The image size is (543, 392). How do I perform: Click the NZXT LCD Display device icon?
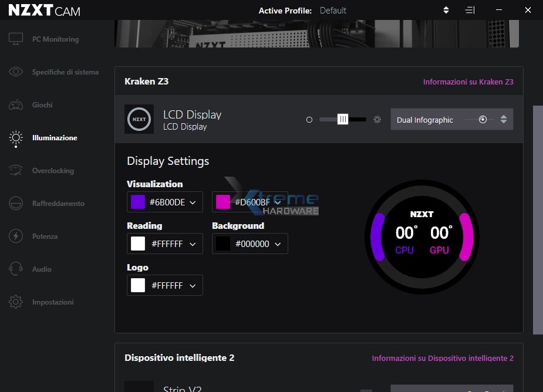[x=139, y=119]
